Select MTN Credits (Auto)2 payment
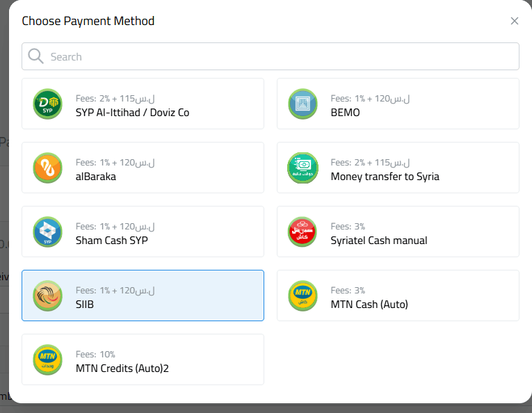This screenshot has width=532, height=413. coord(143,359)
